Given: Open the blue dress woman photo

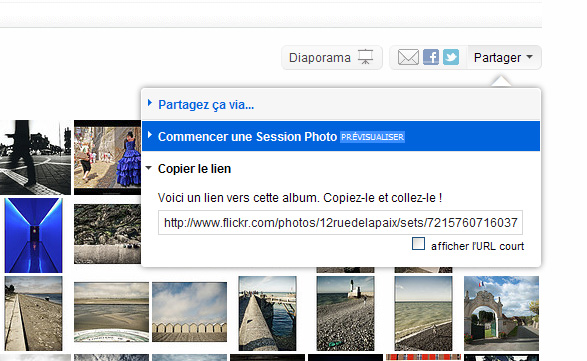Looking at the screenshot, I should pos(107,157).
